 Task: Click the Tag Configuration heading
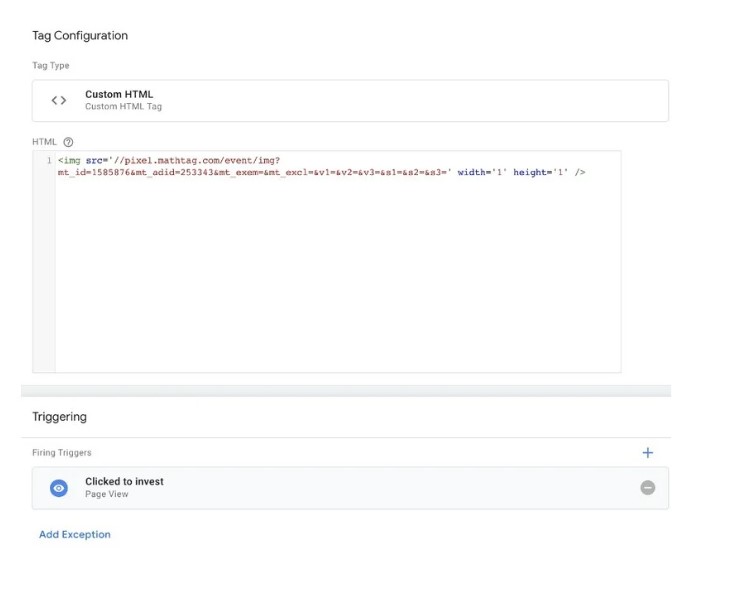tap(80, 35)
